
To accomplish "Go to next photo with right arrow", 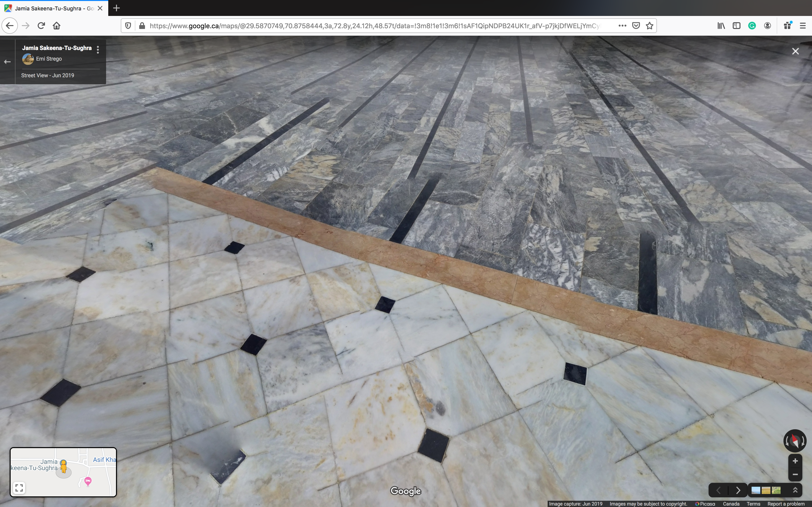I will pyautogui.click(x=738, y=491).
